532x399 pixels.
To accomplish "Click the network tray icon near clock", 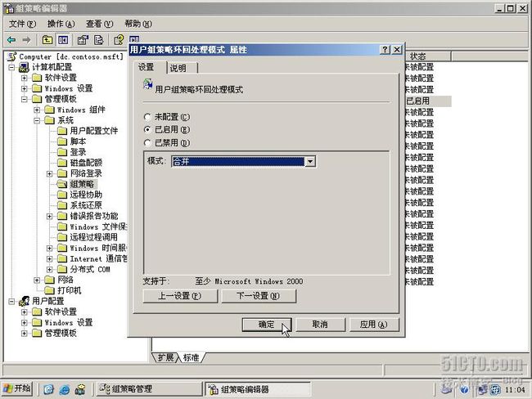I will pos(484,389).
